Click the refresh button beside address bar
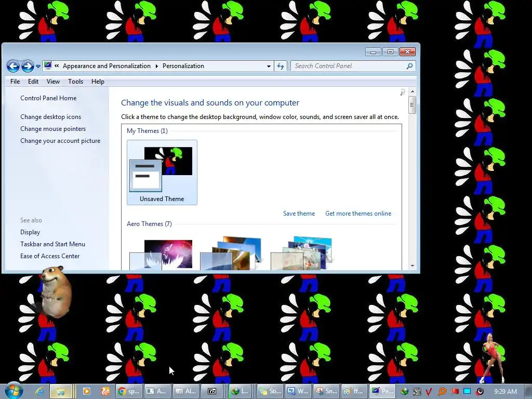 pyautogui.click(x=281, y=66)
